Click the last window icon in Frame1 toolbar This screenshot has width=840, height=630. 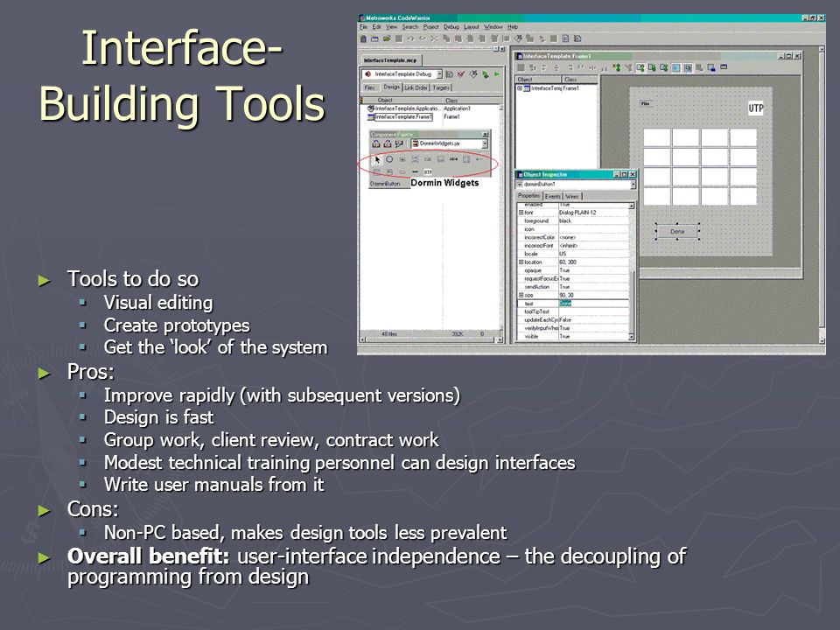pyautogui.click(x=724, y=67)
